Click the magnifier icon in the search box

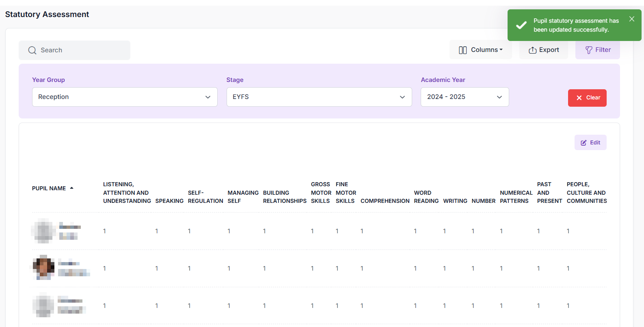pos(32,50)
